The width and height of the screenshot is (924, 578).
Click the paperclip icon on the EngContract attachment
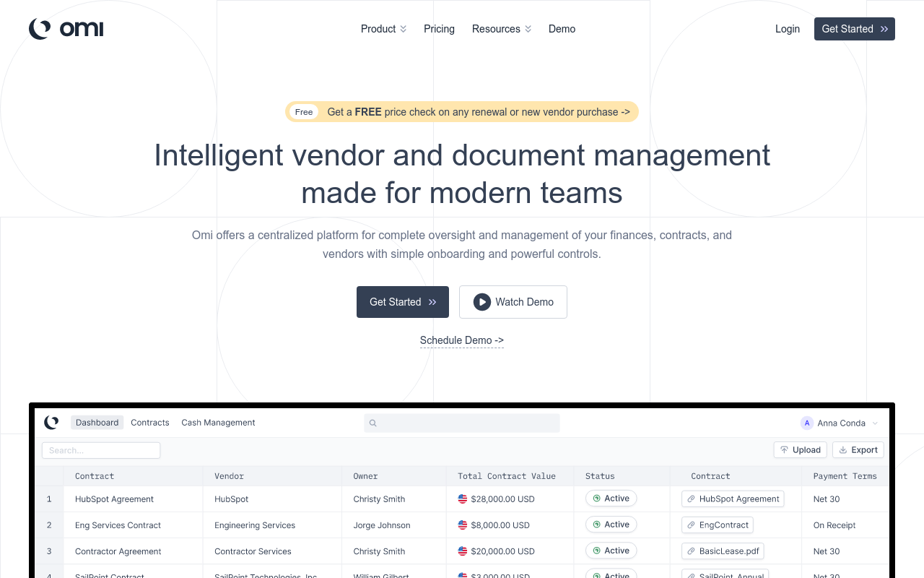point(692,525)
